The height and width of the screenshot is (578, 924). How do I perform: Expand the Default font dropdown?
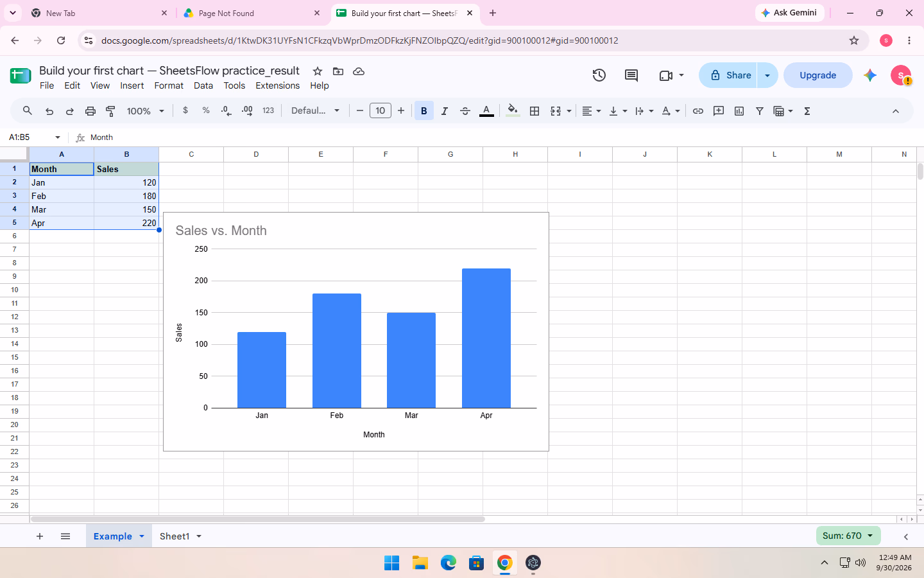(315, 110)
